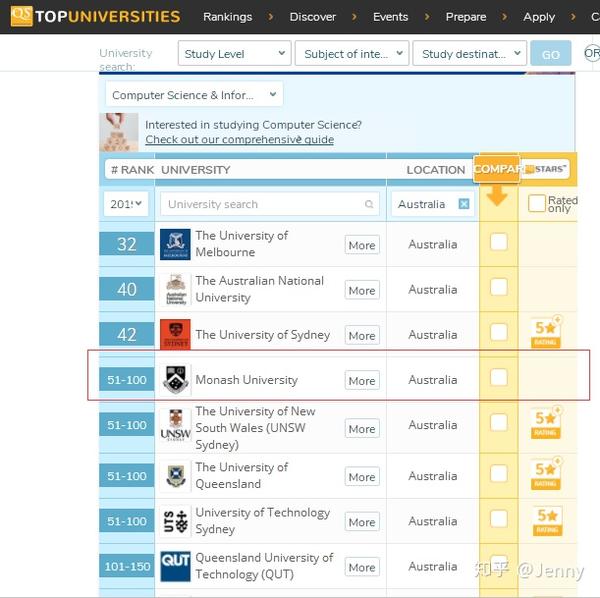Clear the Australia location filter
Screen dimensions: 600x598
pyautogui.click(x=464, y=204)
